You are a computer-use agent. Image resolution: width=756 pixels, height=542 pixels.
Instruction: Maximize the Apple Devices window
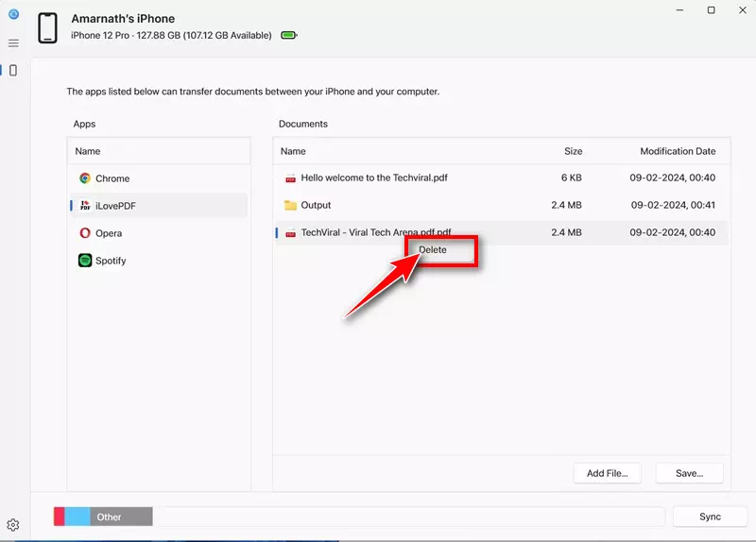712,10
